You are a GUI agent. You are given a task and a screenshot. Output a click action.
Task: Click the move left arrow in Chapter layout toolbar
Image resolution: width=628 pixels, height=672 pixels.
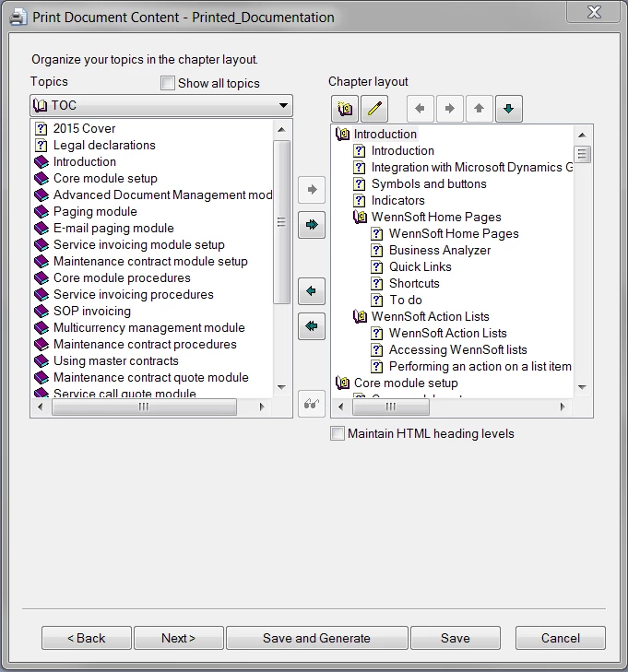coord(421,109)
